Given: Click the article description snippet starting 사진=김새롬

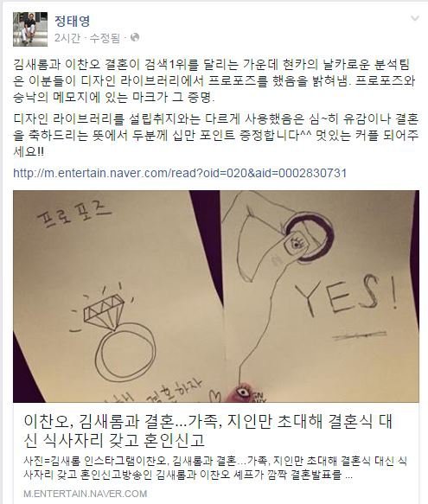Looking at the screenshot, I should coord(214,468).
